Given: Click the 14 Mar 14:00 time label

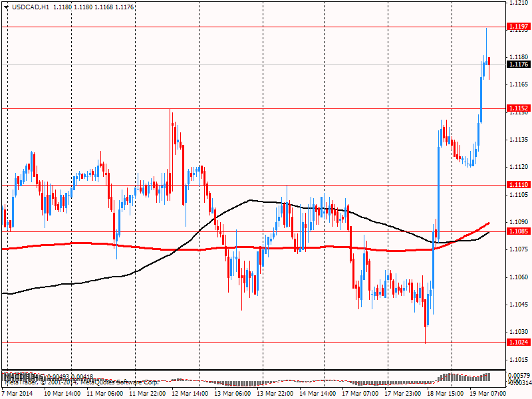Looking at the screenshot, I should pos(317,393).
